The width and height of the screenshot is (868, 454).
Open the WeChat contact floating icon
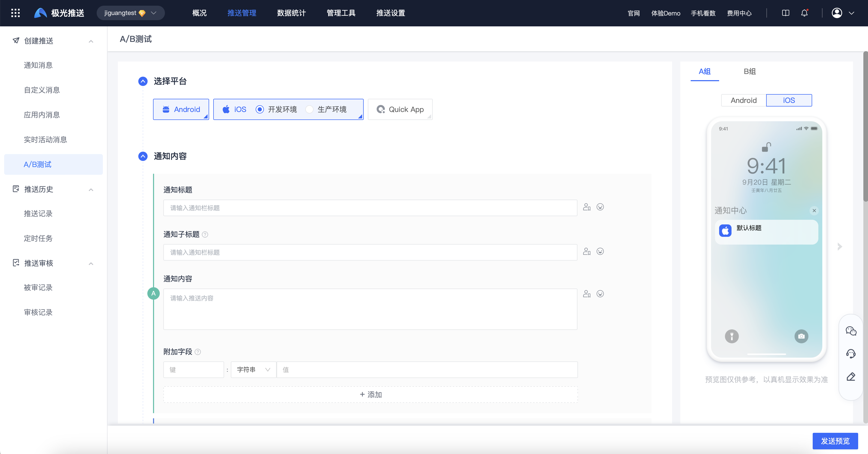point(851,331)
